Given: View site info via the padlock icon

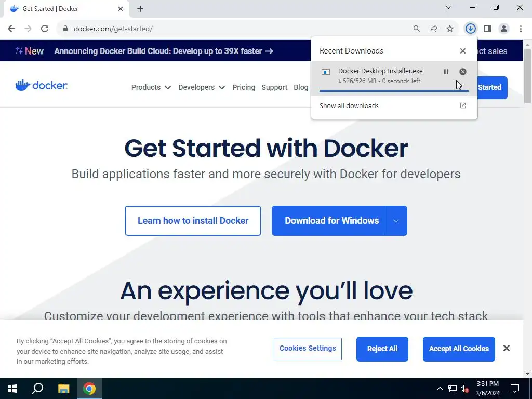Looking at the screenshot, I should (x=65, y=29).
